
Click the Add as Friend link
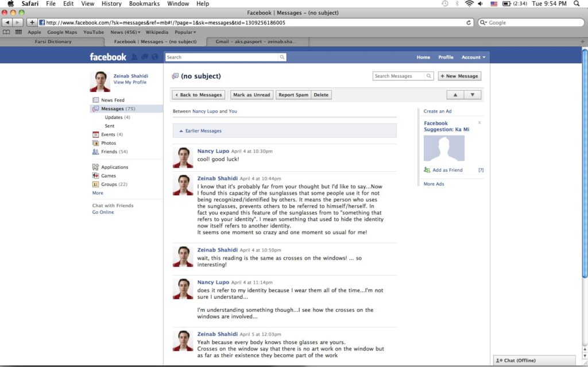[x=447, y=170]
